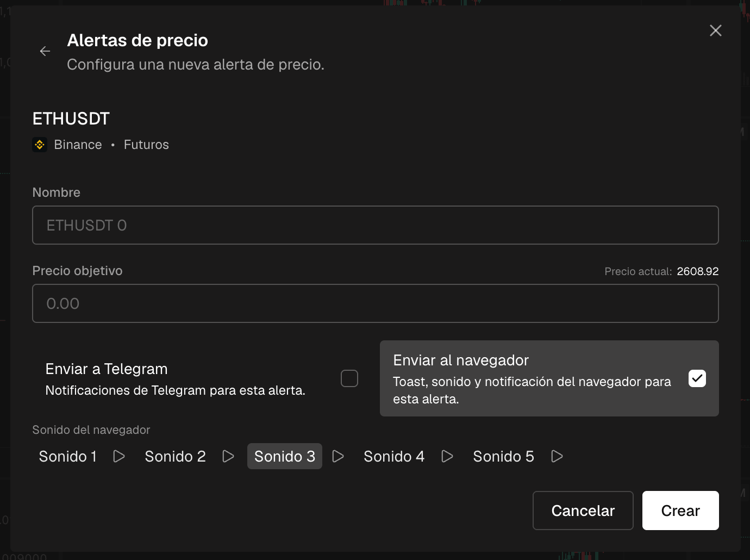The width and height of the screenshot is (750, 560).
Task: Click the Binance exchange name
Action: (x=78, y=145)
